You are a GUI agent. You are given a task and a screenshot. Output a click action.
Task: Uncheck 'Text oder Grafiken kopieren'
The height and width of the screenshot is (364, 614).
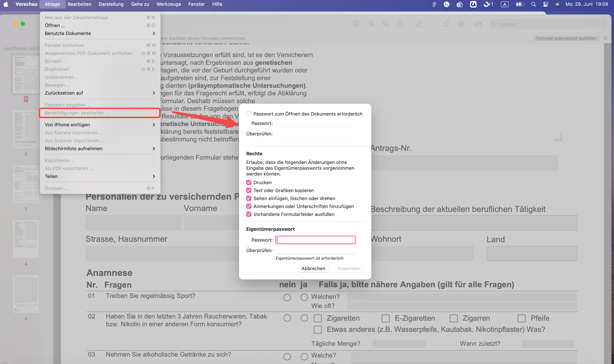pyautogui.click(x=249, y=190)
